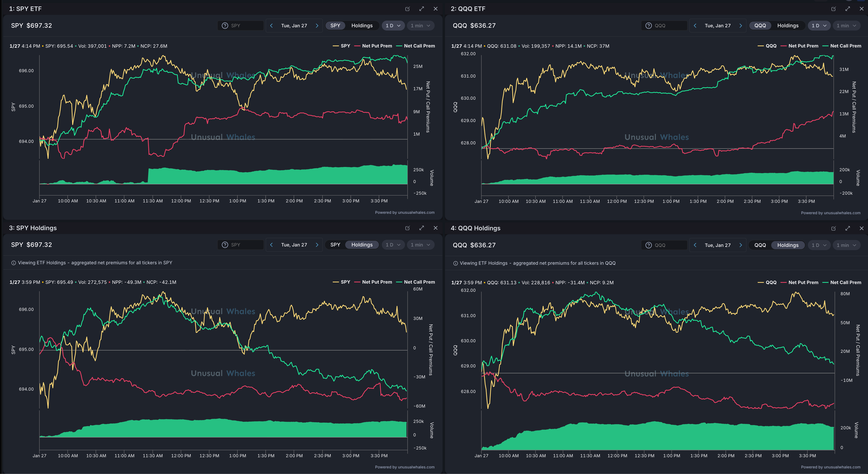Go to next date in QQQ Holdings panel
This screenshot has width=868, height=474.
tap(740, 245)
